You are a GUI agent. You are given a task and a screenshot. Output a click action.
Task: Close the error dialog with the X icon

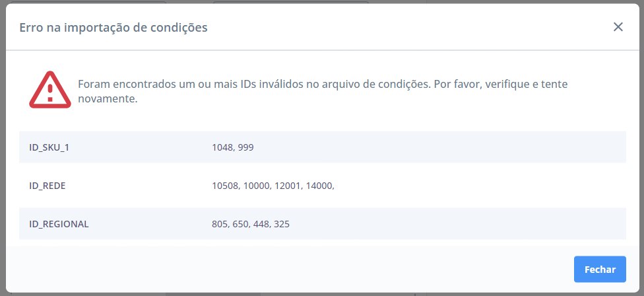pyautogui.click(x=618, y=27)
